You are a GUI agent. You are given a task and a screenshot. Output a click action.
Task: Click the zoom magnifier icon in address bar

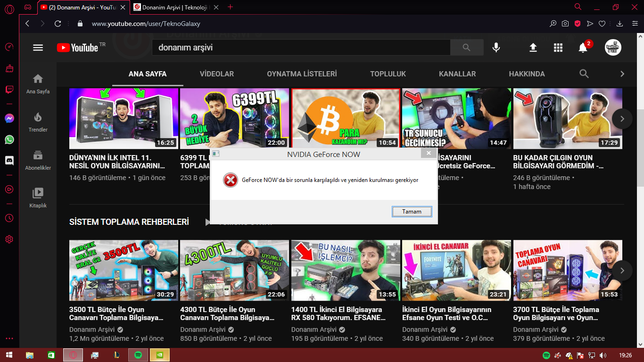click(553, 24)
